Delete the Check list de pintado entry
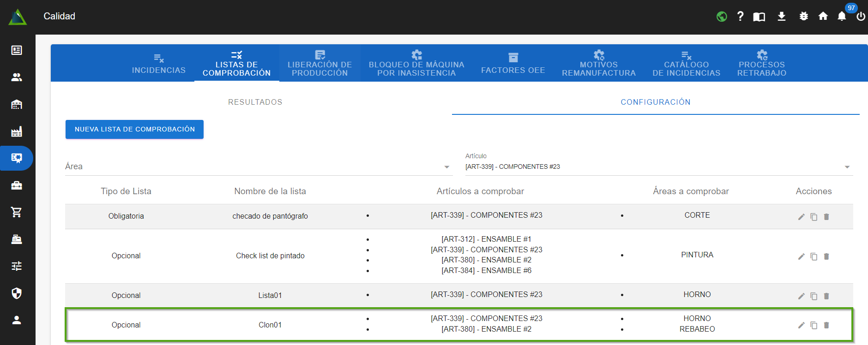868x345 pixels. (826, 256)
